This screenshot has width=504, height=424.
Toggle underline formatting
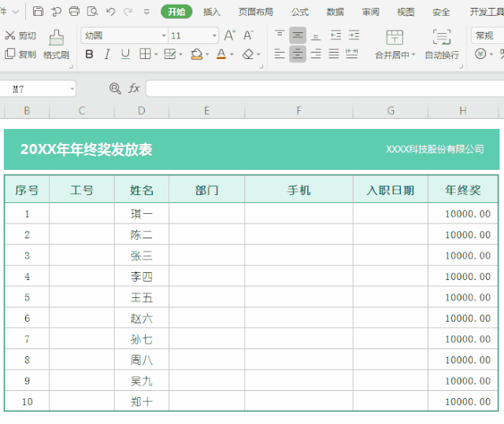click(125, 54)
